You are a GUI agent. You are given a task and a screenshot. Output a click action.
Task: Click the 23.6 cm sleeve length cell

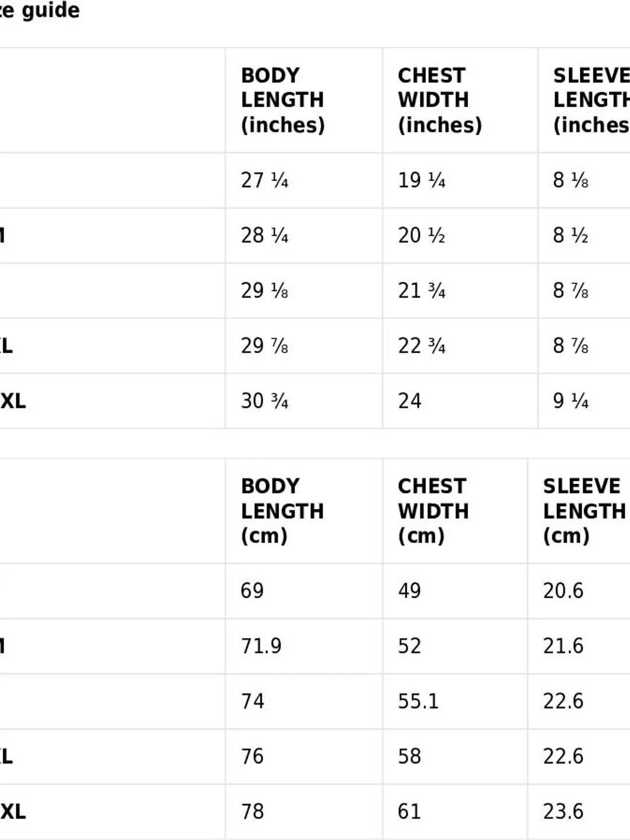pyautogui.click(x=563, y=811)
